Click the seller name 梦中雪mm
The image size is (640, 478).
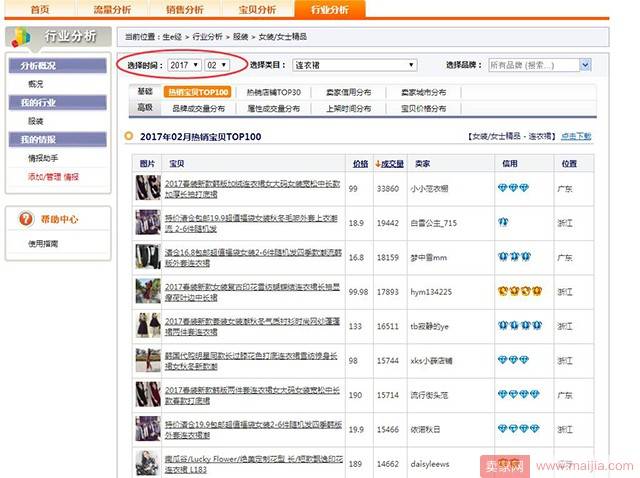429,258
